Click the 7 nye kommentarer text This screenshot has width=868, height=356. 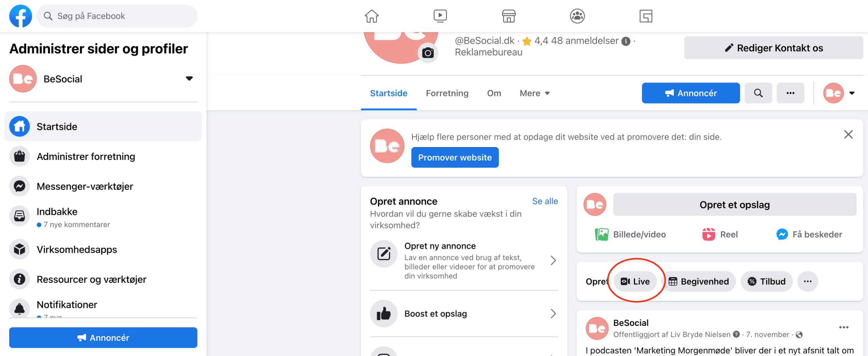coord(77,225)
